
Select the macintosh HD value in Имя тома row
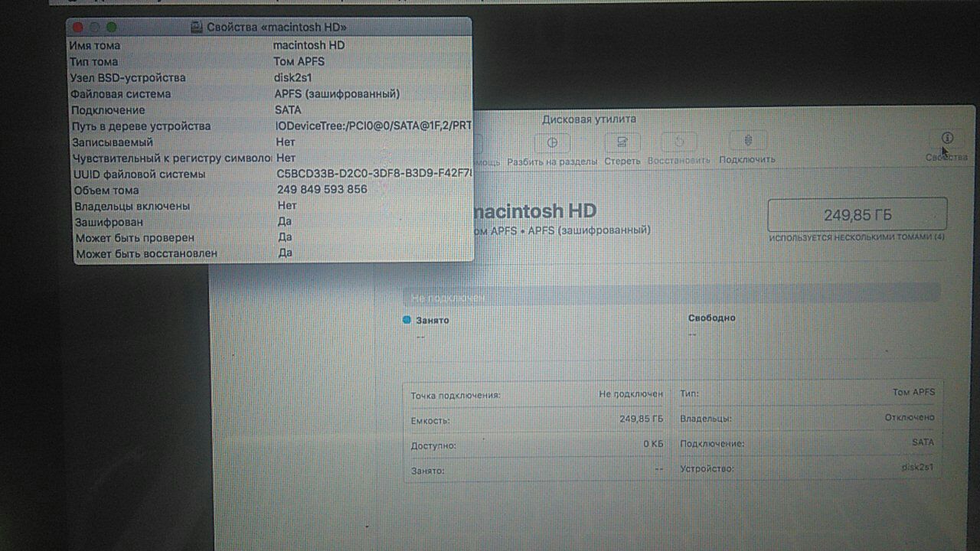pos(309,45)
